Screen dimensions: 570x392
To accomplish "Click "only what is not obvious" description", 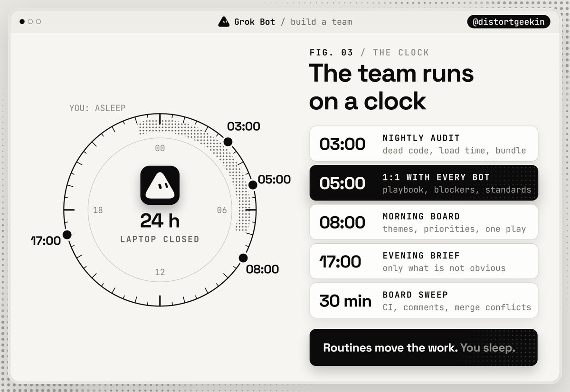I will (444, 268).
